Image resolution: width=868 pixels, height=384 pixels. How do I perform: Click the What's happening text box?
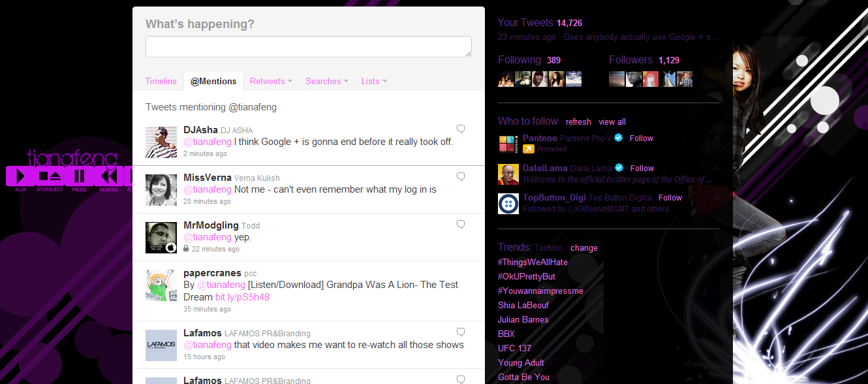pos(308,46)
